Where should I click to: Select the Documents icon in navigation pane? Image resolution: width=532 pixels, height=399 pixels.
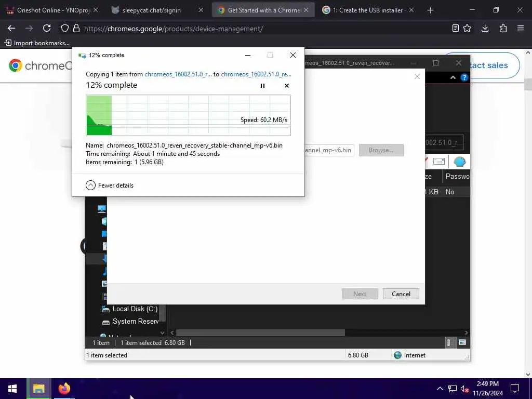point(104,246)
